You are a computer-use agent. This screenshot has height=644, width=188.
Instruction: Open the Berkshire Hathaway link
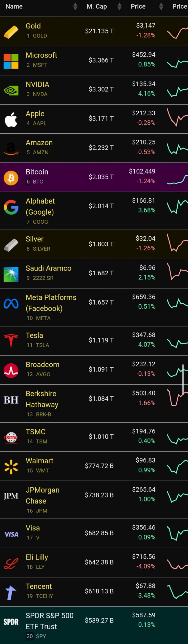point(42,399)
